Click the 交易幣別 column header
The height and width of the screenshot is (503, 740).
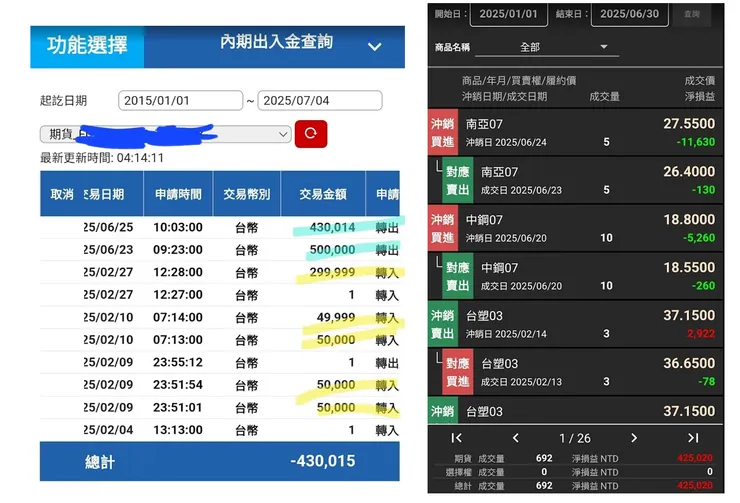tap(247, 194)
